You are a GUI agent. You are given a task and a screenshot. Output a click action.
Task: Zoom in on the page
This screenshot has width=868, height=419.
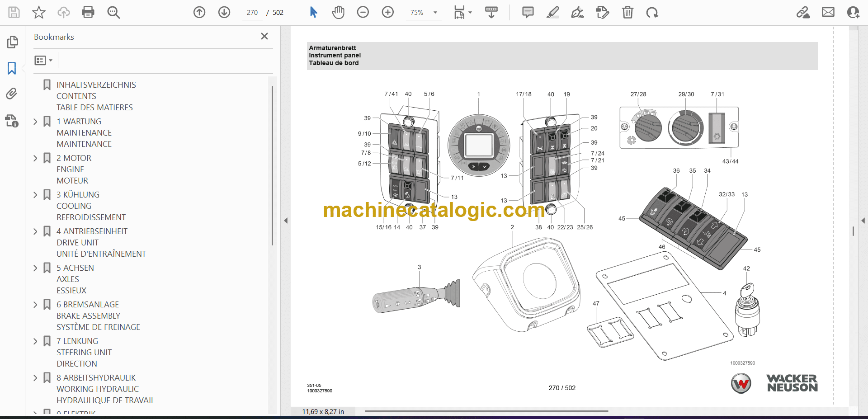pos(388,12)
